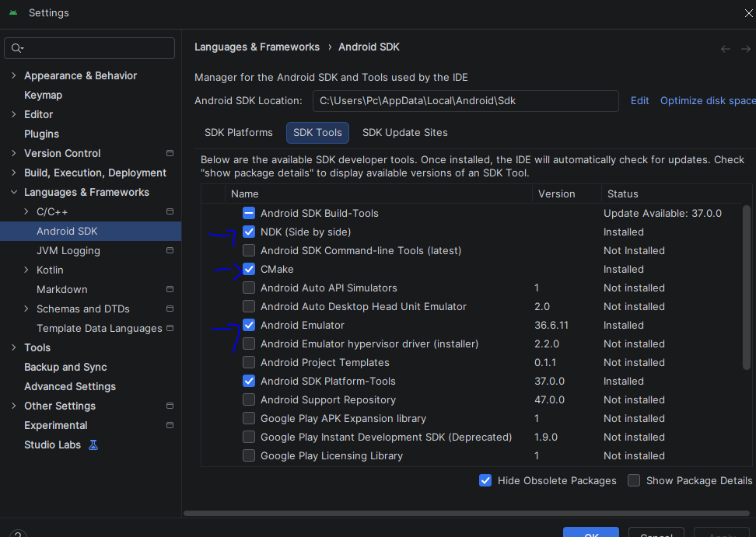Viewport: 756px width, 537px height.
Task: Uncheck NDK (Side by side)
Action: point(249,232)
